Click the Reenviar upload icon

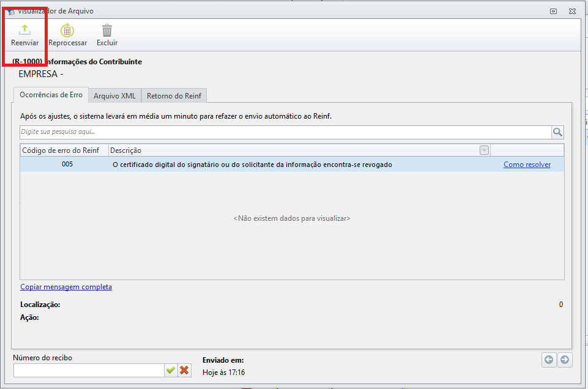24,30
